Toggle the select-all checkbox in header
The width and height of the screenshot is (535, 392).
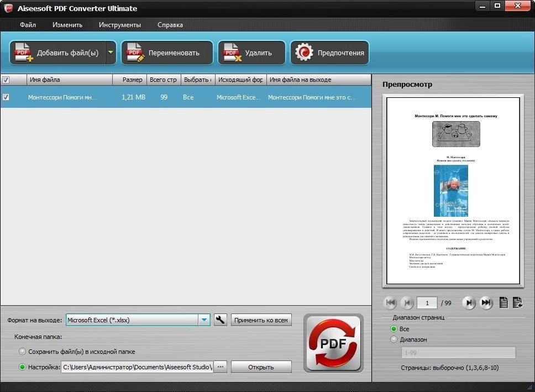point(6,80)
